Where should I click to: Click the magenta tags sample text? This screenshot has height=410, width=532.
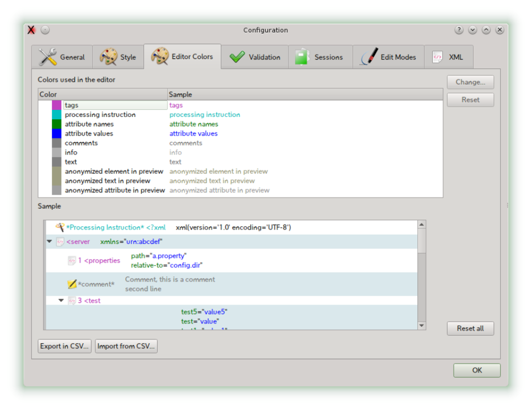click(176, 105)
